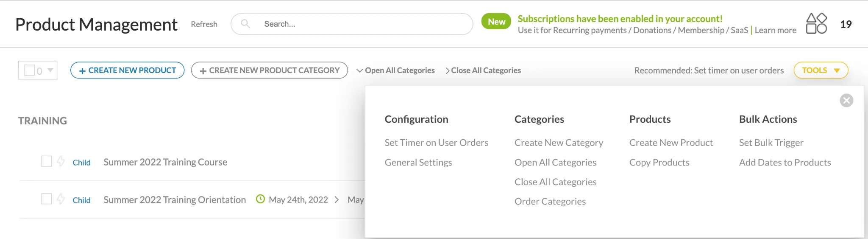Choose Add Dates to Products
Screen dimensions: 868x239
pyautogui.click(x=785, y=163)
